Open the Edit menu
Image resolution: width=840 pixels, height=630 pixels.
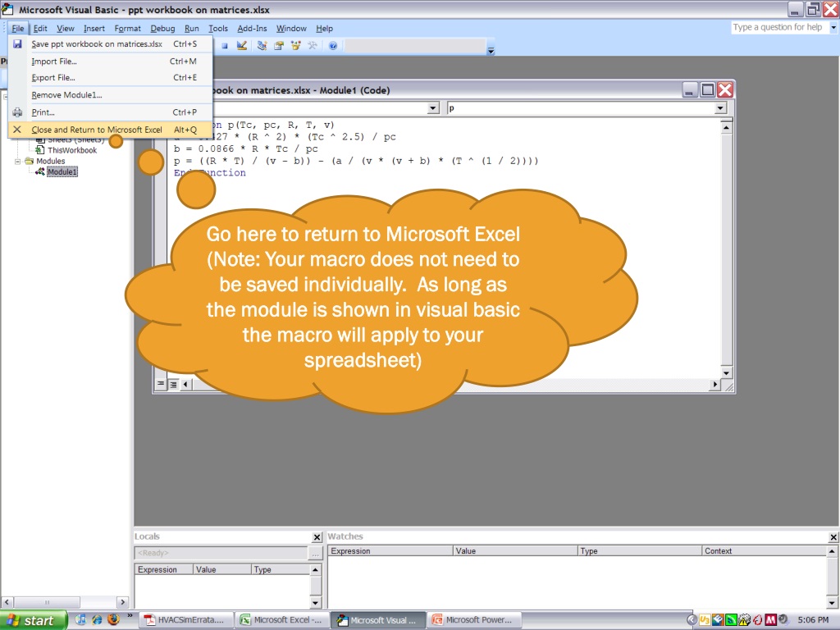(40, 29)
